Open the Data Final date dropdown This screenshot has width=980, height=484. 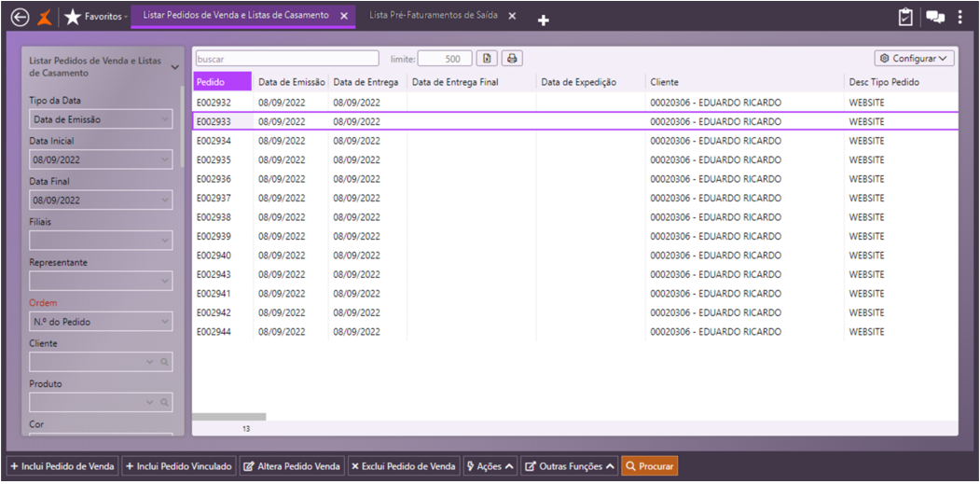(101, 201)
